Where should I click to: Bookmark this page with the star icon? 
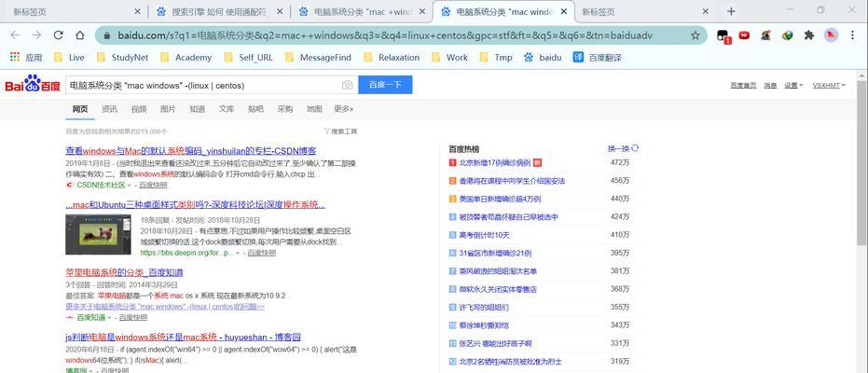[x=696, y=35]
